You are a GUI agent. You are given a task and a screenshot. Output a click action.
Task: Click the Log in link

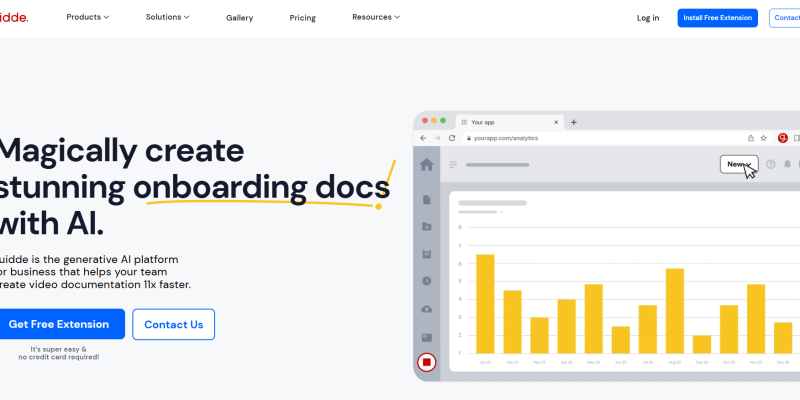click(648, 18)
